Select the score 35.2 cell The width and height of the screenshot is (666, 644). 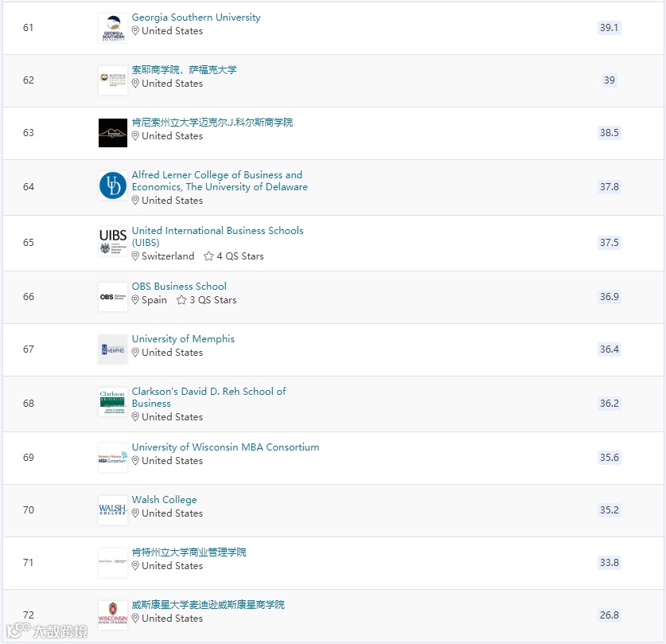click(609, 509)
